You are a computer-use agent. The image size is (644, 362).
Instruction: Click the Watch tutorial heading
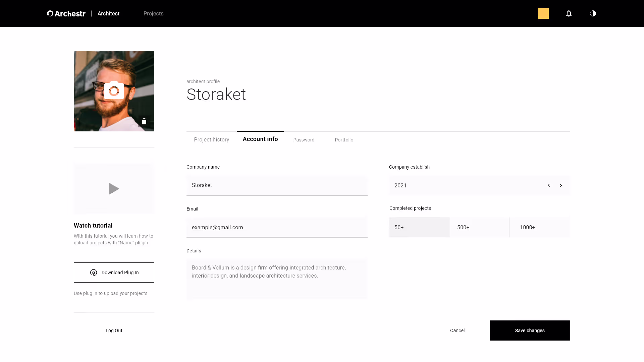tap(93, 226)
